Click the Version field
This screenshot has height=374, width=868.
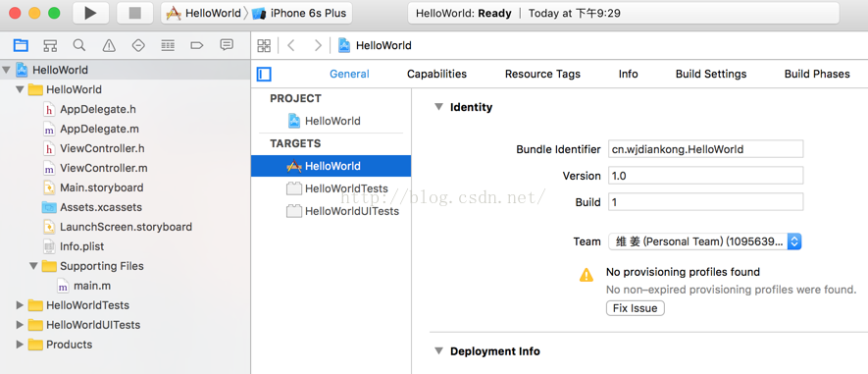coord(705,176)
